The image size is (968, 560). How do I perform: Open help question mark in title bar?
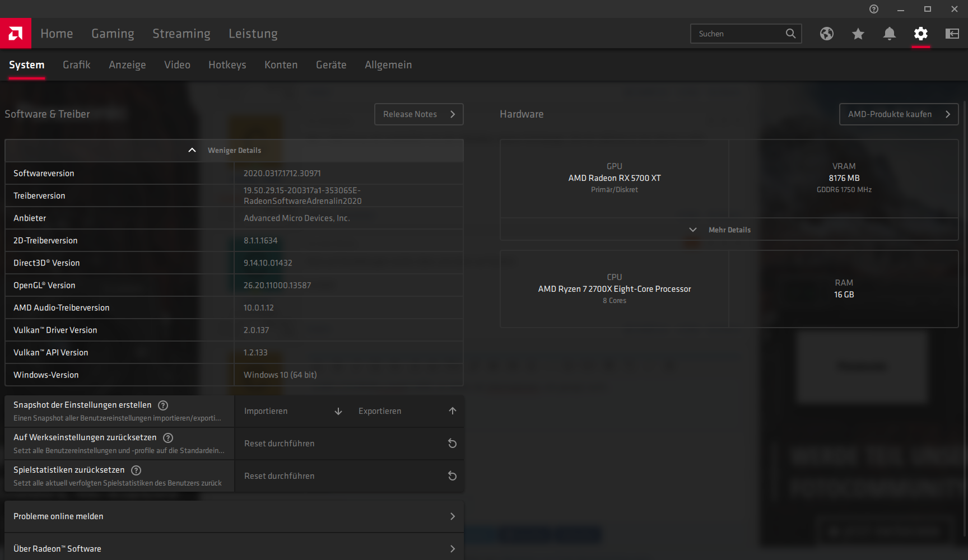point(874,9)
